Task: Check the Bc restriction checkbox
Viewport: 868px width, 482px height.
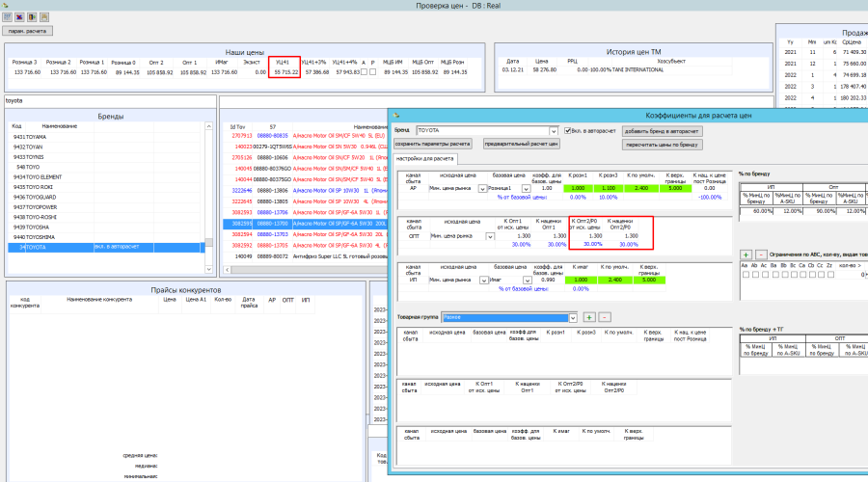Action: pos(794,275)
